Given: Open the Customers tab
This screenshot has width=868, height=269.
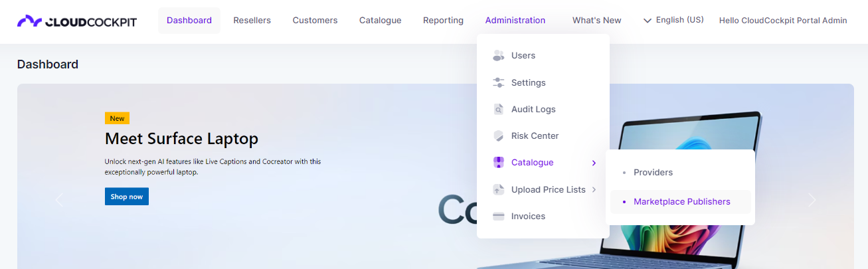Looking at the screenshot, I should click(315, 21).
